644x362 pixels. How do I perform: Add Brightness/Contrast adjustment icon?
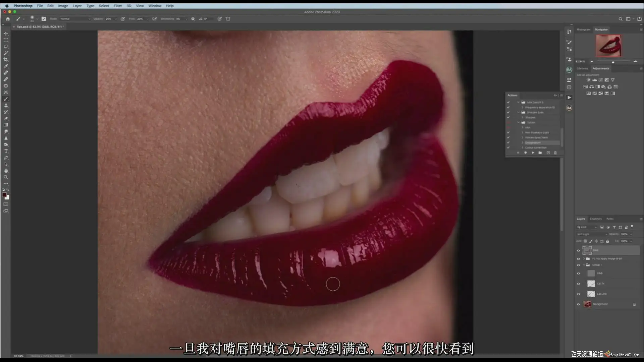point(588,80)
